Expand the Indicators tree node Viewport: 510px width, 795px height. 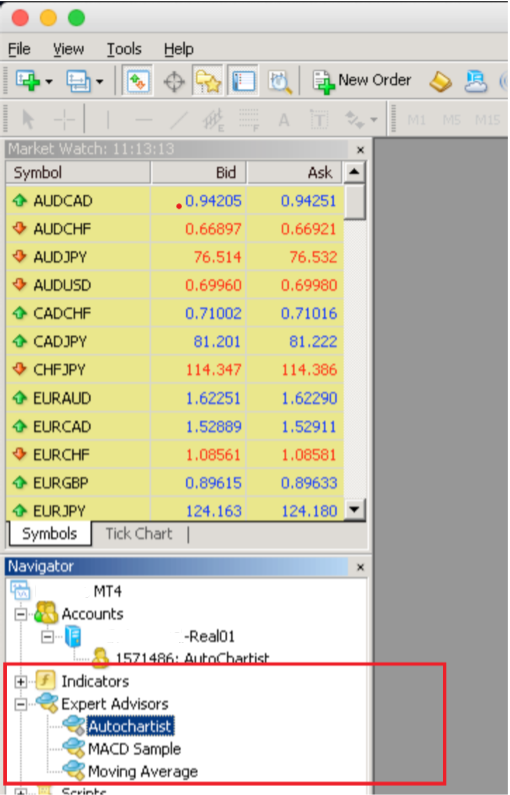point(20,682)
